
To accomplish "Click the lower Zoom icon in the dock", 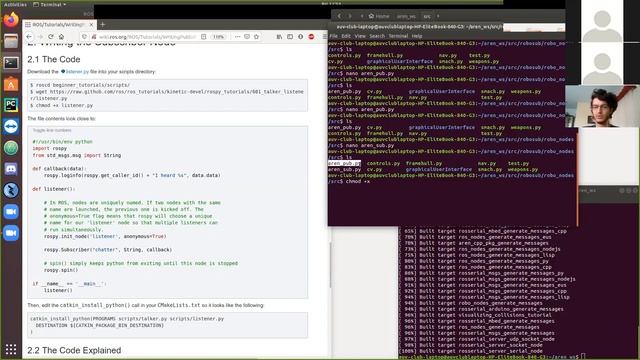I will click(x=11, y=233).
